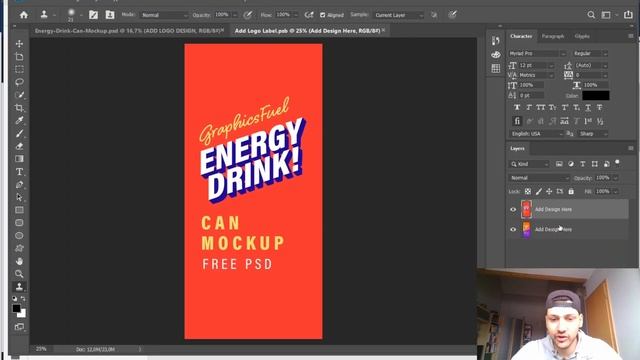Open the collapsed Color palette panel icon
640x360 pixels.
point(496,55)
